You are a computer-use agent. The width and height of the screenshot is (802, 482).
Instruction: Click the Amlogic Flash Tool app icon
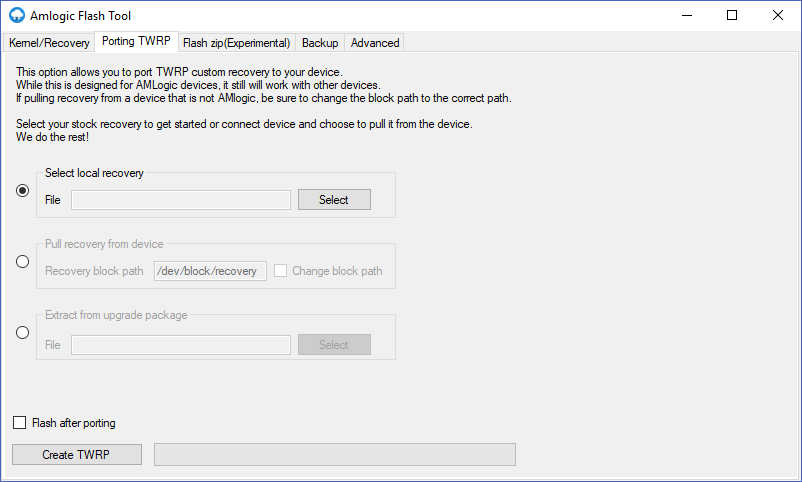[x=17, y=15]
